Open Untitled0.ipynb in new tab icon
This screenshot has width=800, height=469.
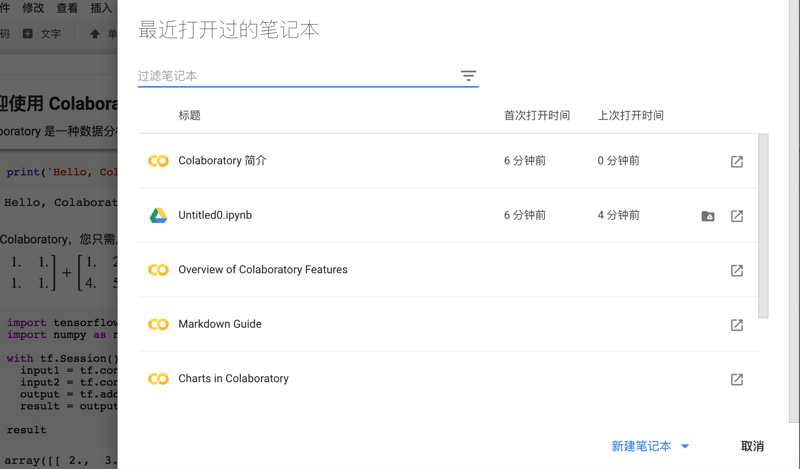point(737,216)
